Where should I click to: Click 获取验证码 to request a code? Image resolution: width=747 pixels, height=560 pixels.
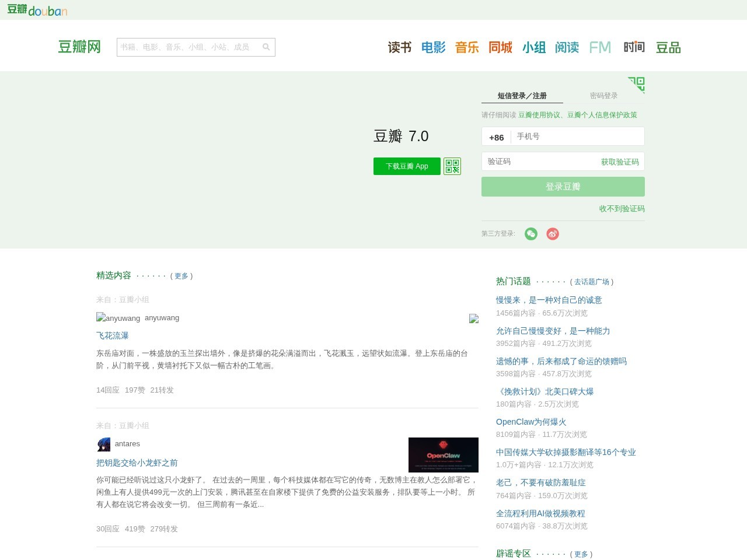click(x=619, y=162)
